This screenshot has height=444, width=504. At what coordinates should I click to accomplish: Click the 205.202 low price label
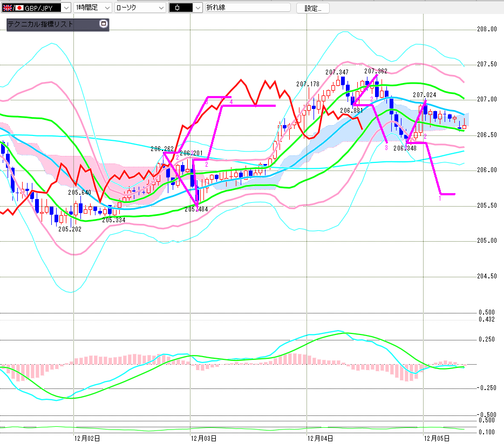pos(70,229)
